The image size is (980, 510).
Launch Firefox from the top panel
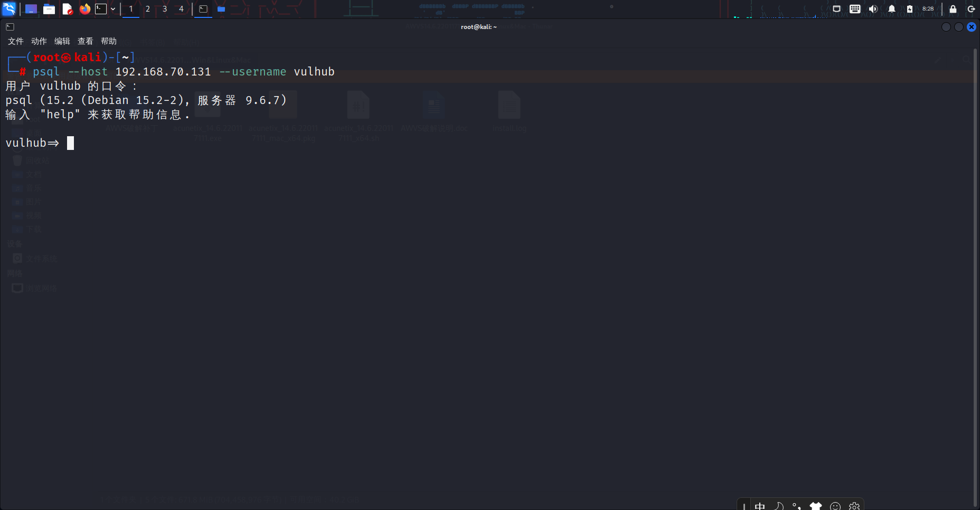[85, 9]
